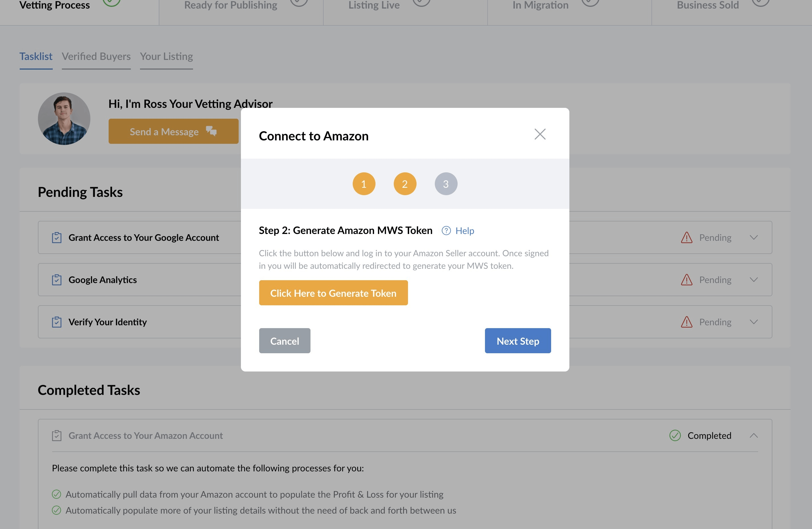This screenshot has height=529, width=812.
Task: Open the Verified Buyers tab
Action: (x=96, y=56)
